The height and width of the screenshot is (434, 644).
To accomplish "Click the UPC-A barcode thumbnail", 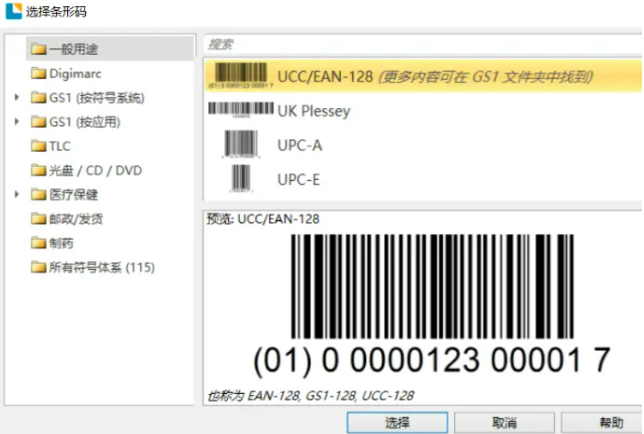I will coord(241,144).
